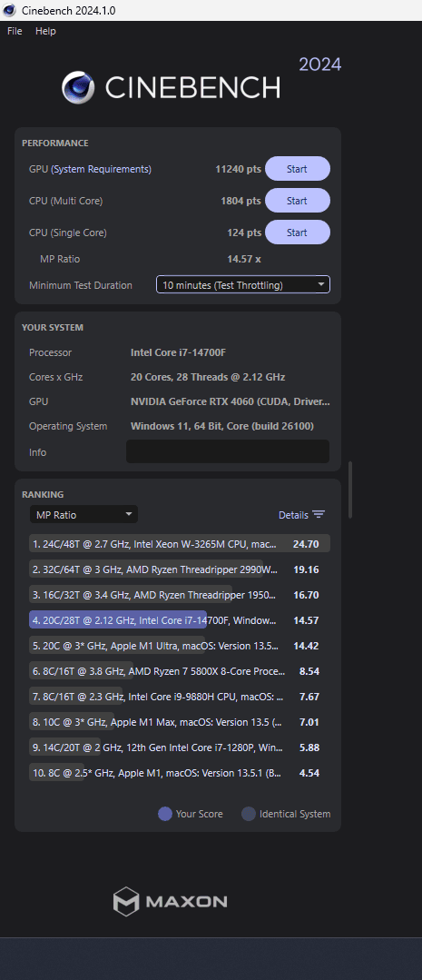
Task: Click the 24.70 ranking score
Action: pos(306,544)
